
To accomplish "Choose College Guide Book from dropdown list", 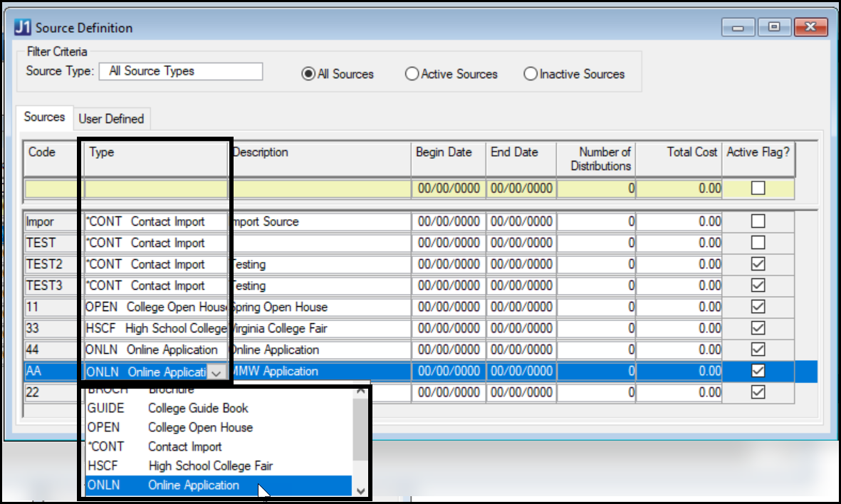I will [x=198, y=409].
